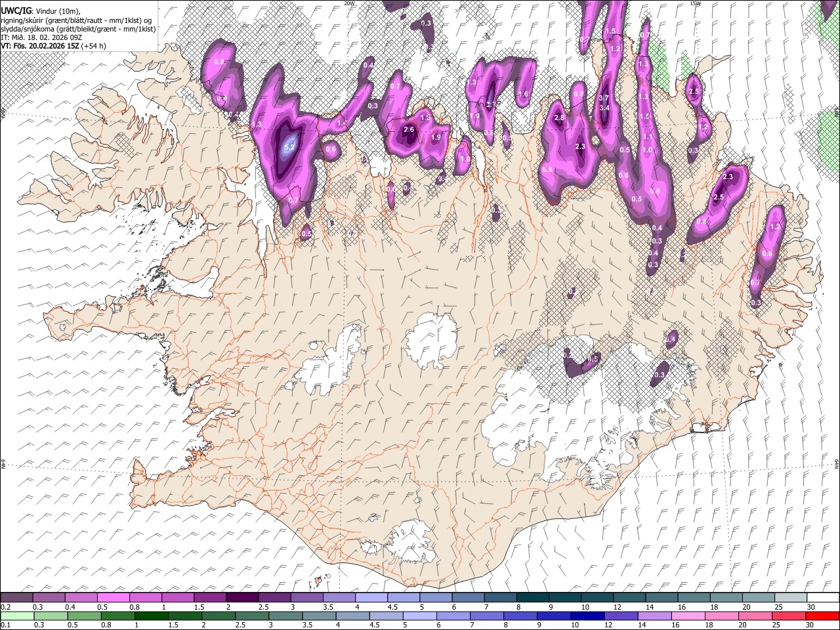Click the pink 18 swatch in rain legend

pos(721,616)
